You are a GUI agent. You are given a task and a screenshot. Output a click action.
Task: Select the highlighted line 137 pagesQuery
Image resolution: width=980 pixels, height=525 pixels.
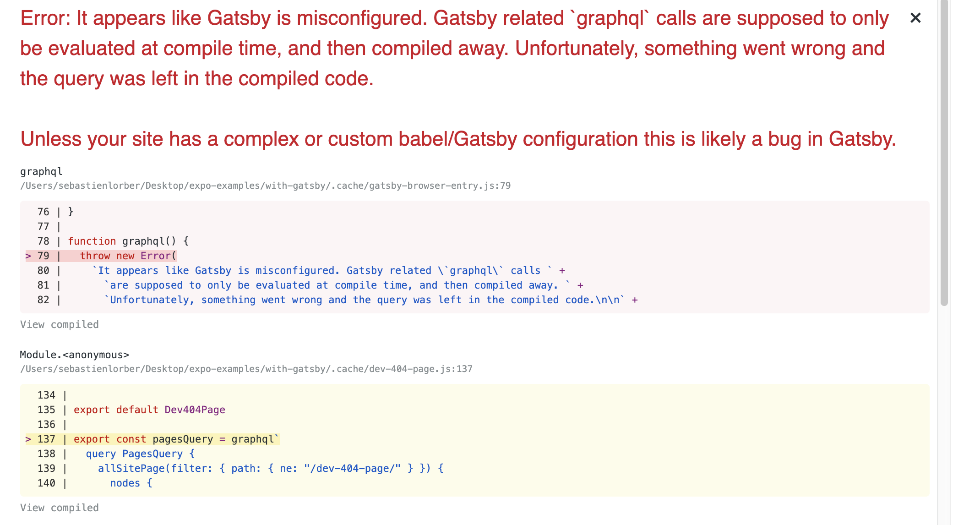(152, 439)
